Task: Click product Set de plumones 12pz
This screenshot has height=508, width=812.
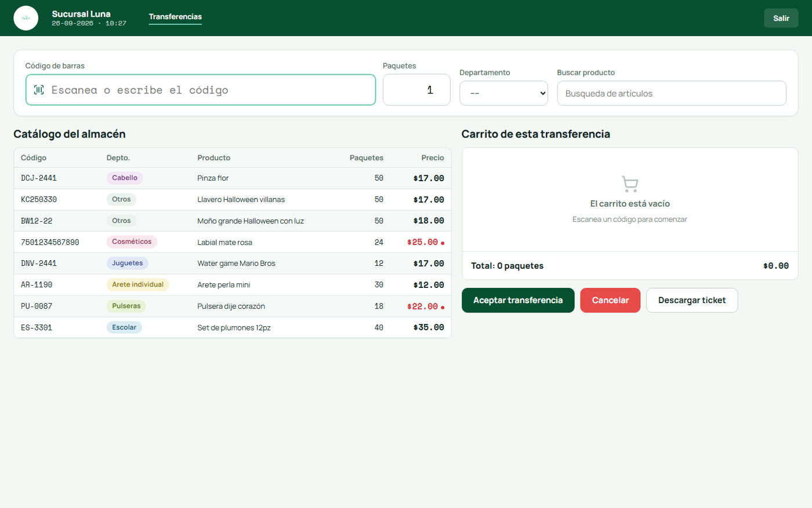Action: coord(234,328)
